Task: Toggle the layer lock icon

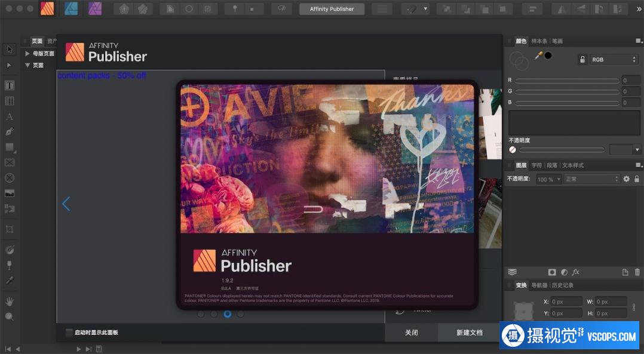Action: tap(637, 179)
